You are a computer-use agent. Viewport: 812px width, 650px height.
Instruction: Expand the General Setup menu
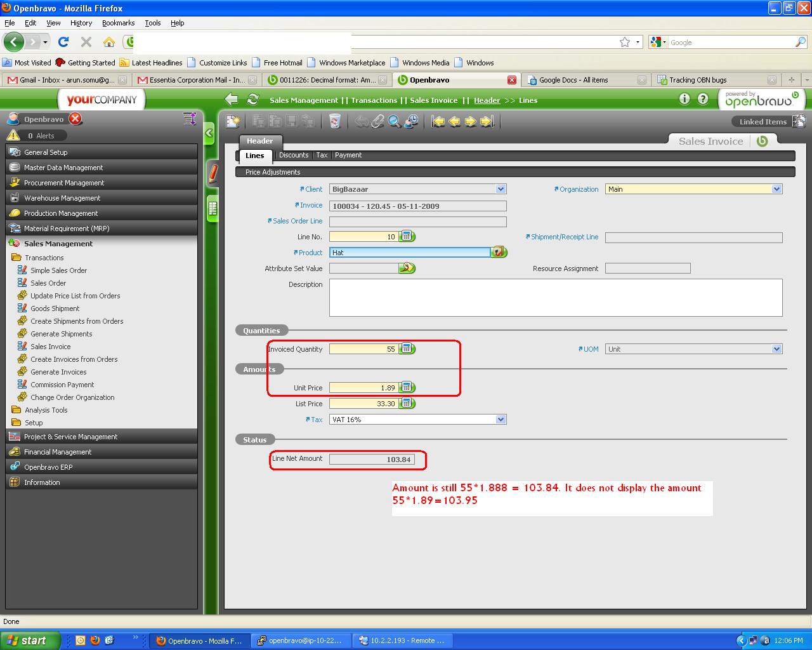[101, 152]
